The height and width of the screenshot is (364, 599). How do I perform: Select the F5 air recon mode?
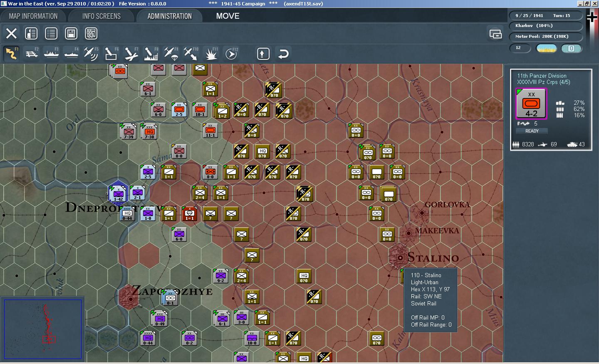(x=91, y=54)
